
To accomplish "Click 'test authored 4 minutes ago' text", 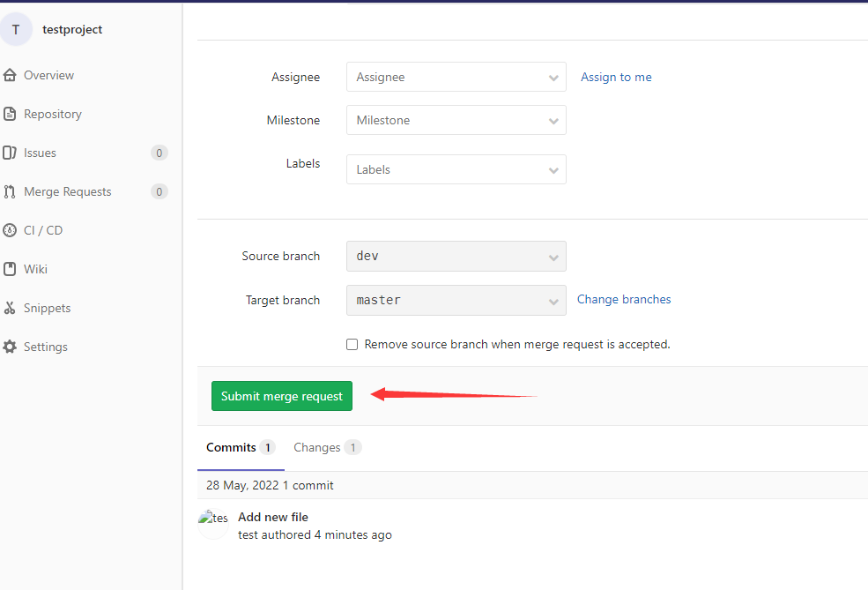I will pyautogui.click(x=315, y=534).
